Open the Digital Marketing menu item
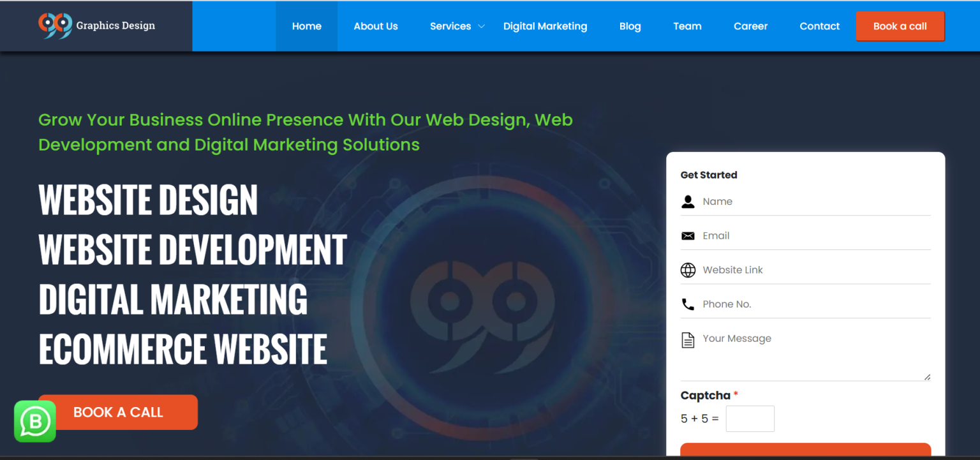 pyautogui.click(x=546, y=26)
